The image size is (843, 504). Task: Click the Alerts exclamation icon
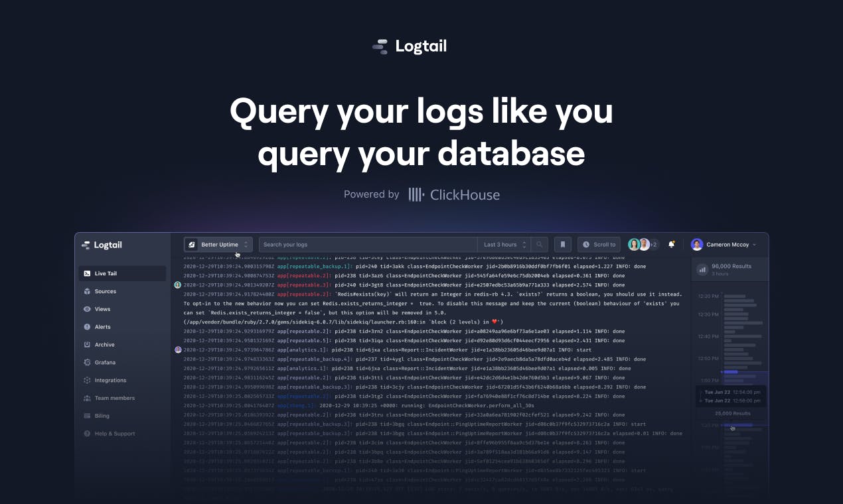88,327
